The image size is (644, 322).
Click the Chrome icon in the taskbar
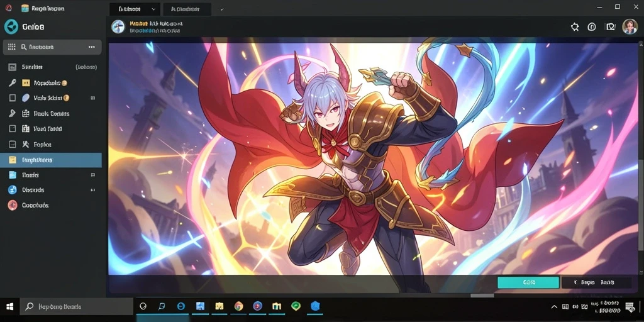tap(238, 306)
